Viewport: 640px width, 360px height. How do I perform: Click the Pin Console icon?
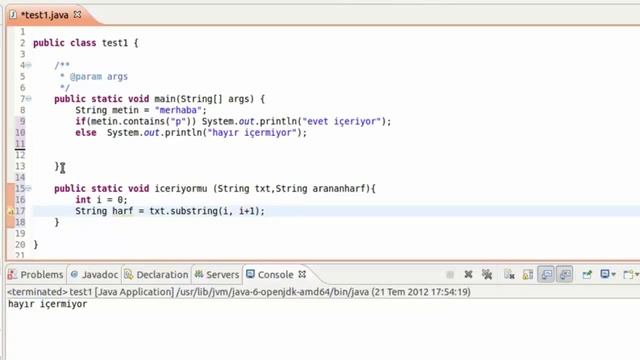coord(587,275)
